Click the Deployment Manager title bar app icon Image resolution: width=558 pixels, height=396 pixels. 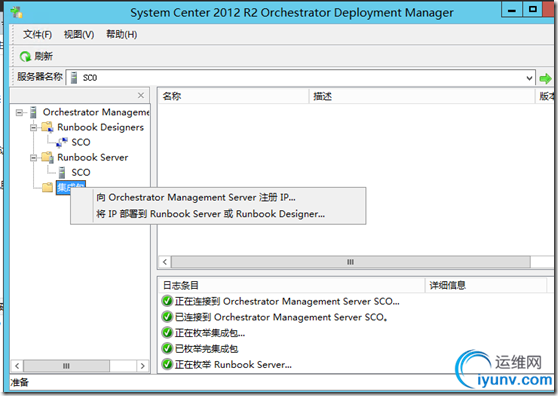click(16, 13)
